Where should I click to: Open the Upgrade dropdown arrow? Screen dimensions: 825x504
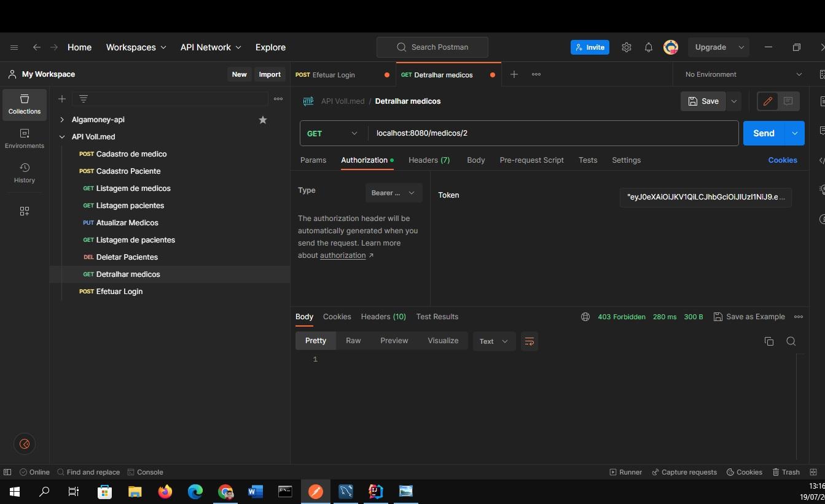point(741,47)
